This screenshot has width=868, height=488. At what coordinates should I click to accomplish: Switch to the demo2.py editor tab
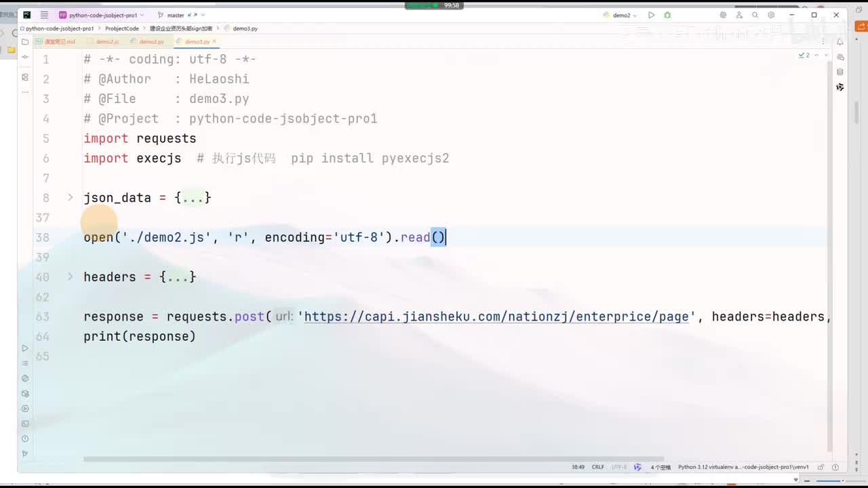(x=148, y=41)
